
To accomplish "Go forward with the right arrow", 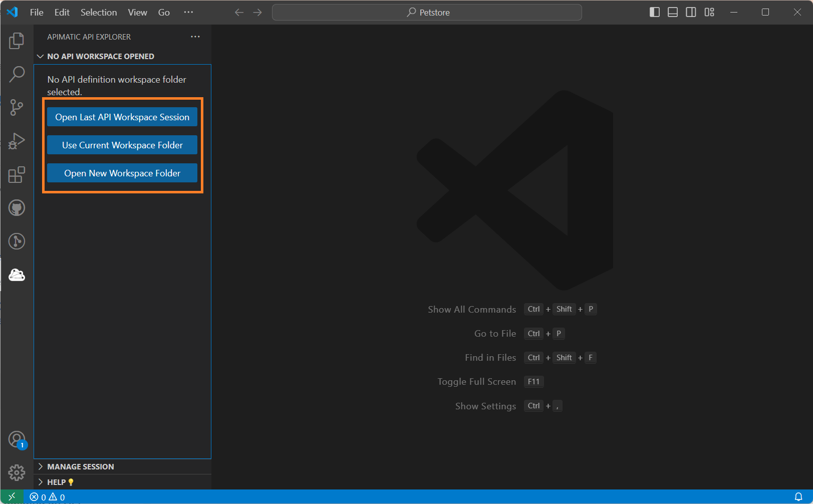I will (x=257, y=13).
